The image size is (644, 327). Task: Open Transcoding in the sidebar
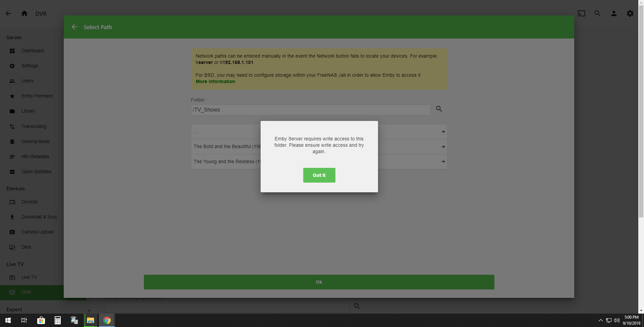[34, 126]
